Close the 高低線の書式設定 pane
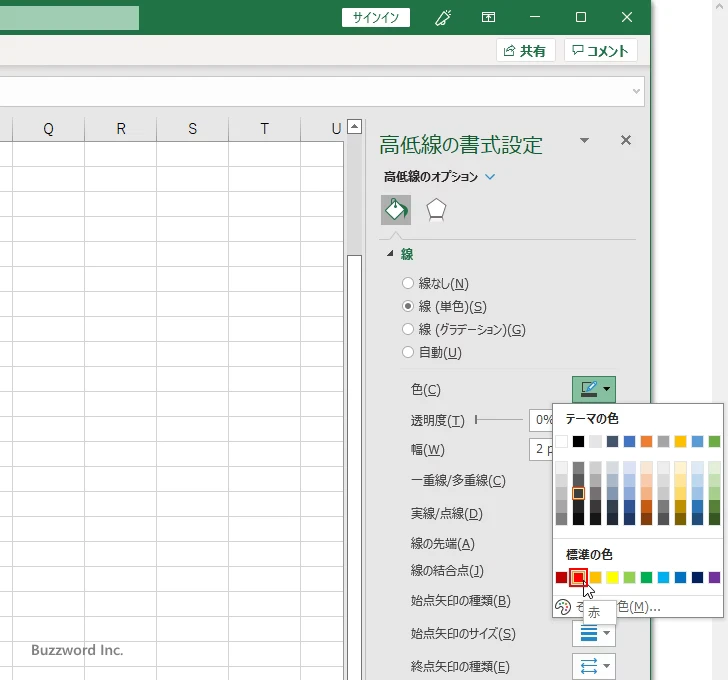The image size is (728, 680). 626,140
